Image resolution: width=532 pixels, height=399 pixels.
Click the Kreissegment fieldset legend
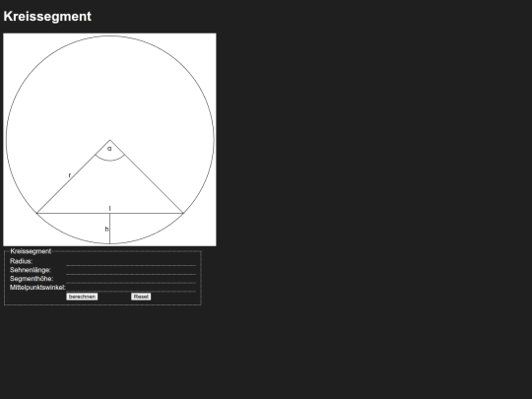(31, 251)
